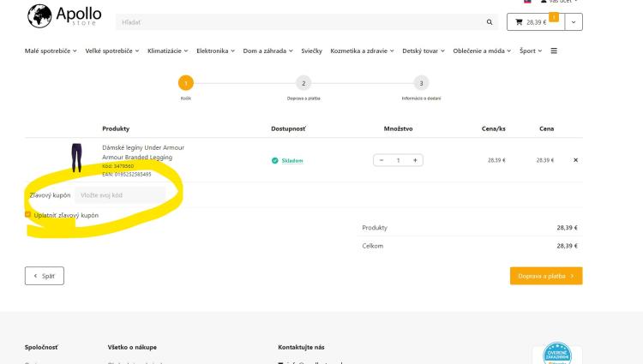This screenshot has height=364, width=643.
Task: Open the hamburger menu with more categories
Action: coord(554,51)
